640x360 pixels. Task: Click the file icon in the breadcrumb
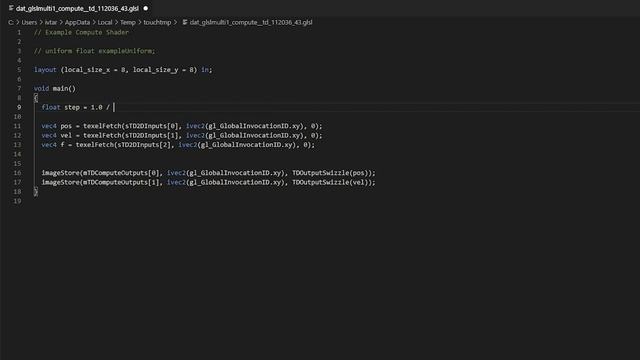[x=185, y=22]
